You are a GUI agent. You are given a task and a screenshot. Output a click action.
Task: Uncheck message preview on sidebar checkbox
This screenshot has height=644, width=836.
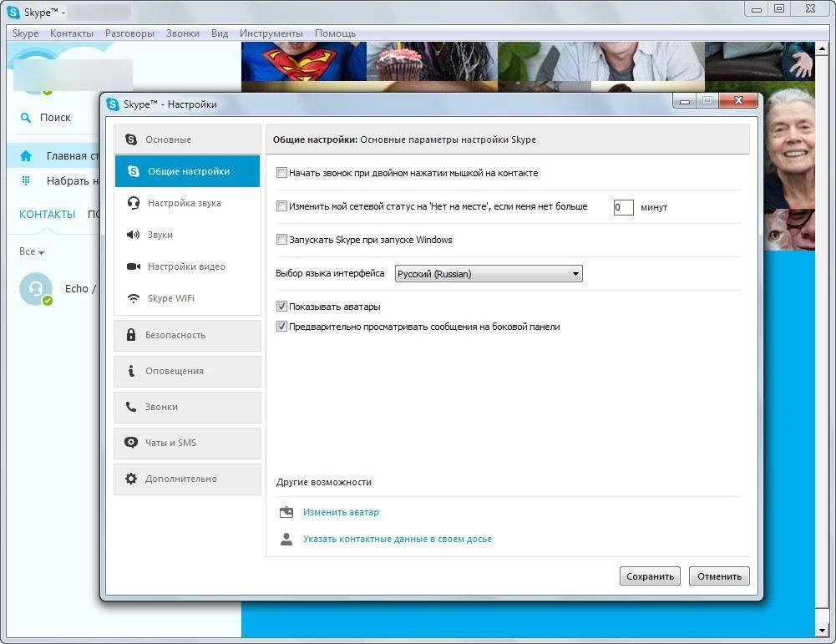281,327
